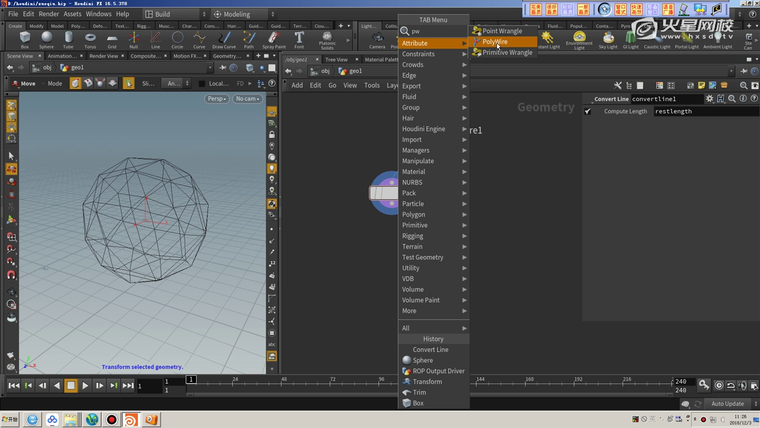Toggle the Compute Length checkbox
This screenshot has height=428, width=760.
pos(588,111)
